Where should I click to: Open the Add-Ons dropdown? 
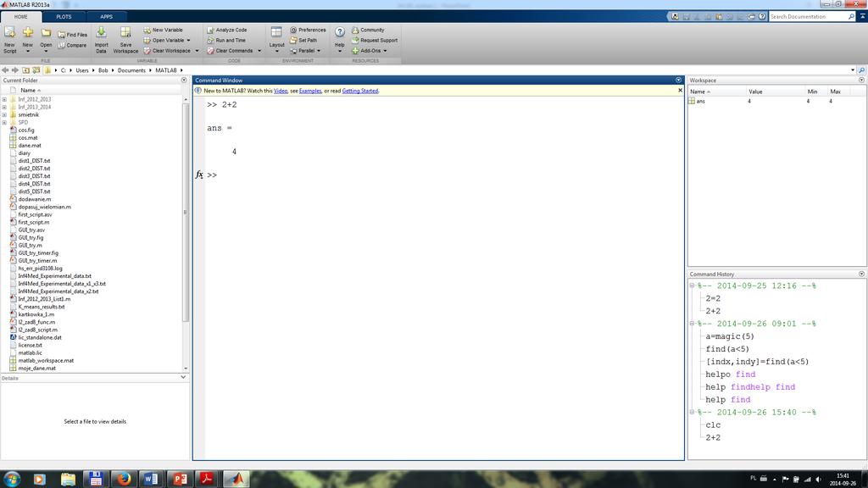(385, 51)
